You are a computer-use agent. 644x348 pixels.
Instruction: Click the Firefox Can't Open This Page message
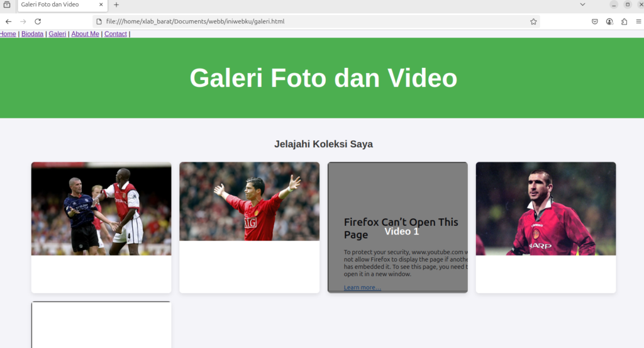[x=401, y=228]
